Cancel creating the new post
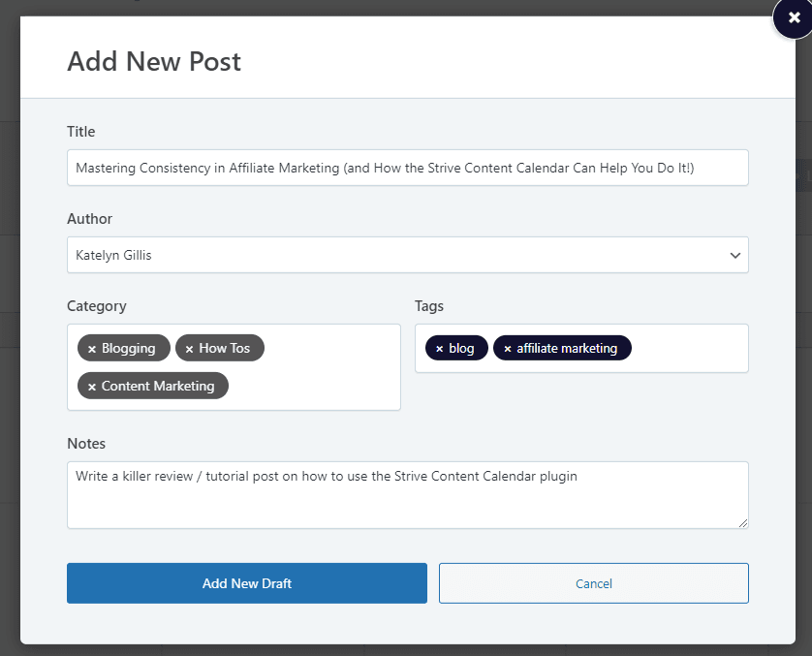 593,583
